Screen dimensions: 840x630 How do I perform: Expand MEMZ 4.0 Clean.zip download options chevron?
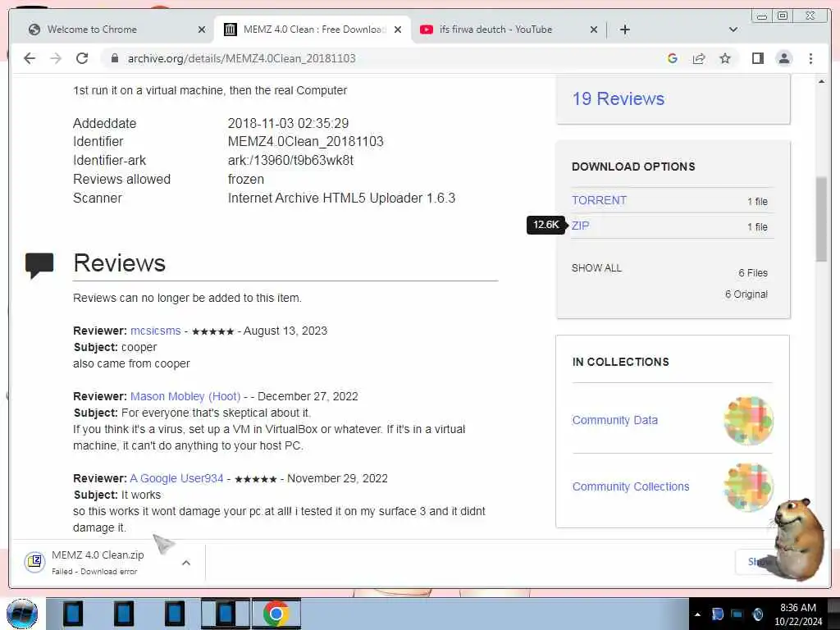point(186,563)
